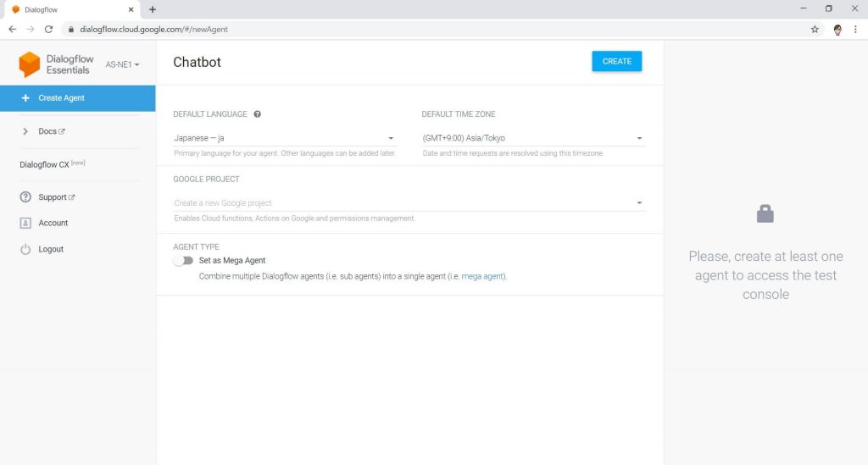Viewport: 868px width, 465px height.
Task: Click the blue CREATE button
Action: coord(617,61)
